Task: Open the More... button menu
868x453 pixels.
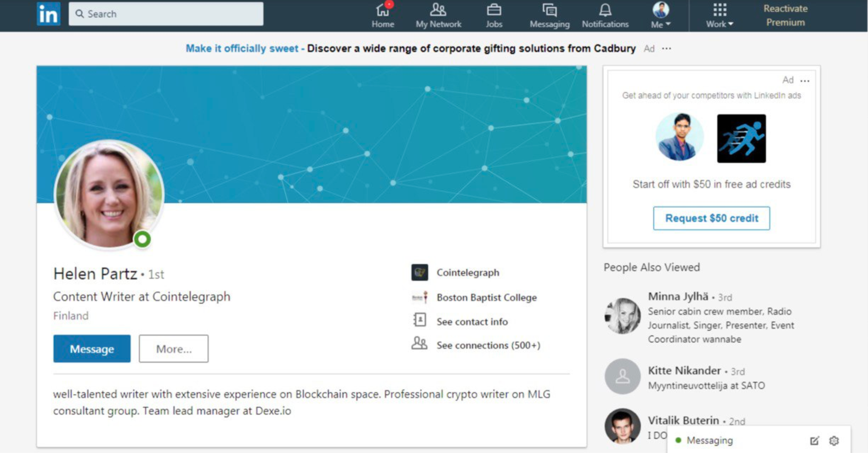Action: (174, 349)
